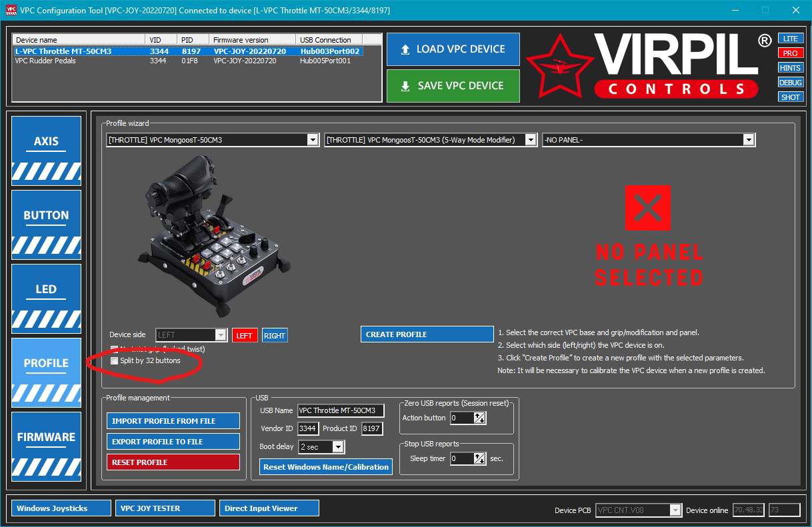Click IMPORT PROFILE FROM FILE
The width and height of the screenshot is (812, 527).
pos(173,421)
